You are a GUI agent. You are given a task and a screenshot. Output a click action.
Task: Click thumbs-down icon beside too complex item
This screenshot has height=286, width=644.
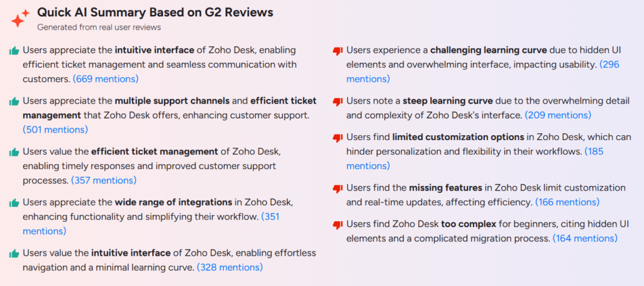(338, 225)
